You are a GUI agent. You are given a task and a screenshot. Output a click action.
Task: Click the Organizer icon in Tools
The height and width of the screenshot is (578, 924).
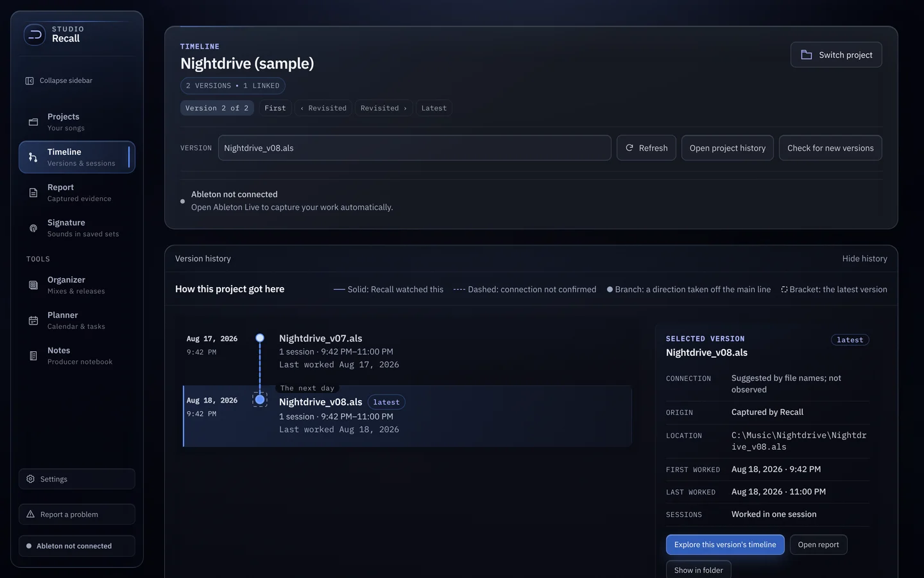[x=33, y=285]
